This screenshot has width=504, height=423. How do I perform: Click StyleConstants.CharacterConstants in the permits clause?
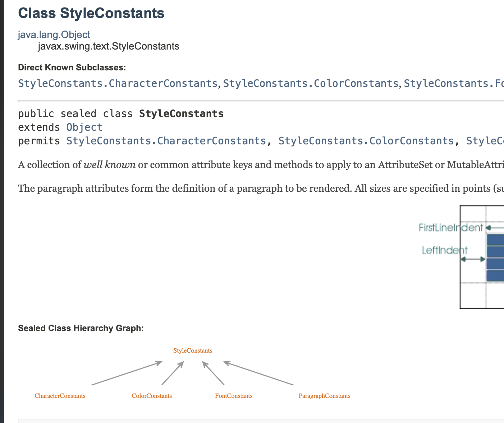[x=166, y=141]
